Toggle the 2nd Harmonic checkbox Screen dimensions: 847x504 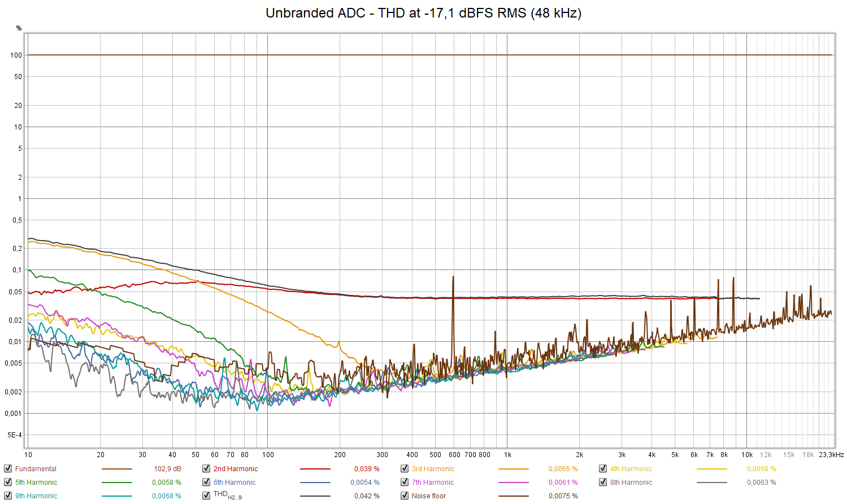coord(206,468)
